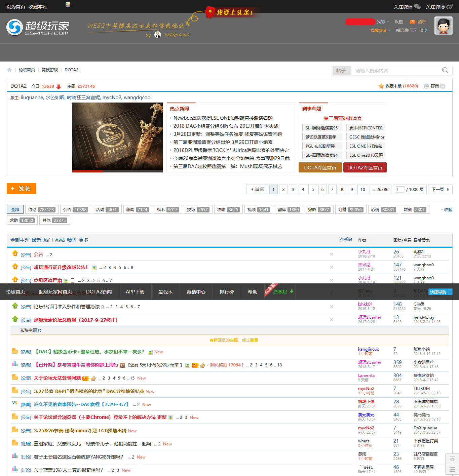459x476 pixels.
Task: Click the green down arrow beside 29802
Action: click(292, 291)
